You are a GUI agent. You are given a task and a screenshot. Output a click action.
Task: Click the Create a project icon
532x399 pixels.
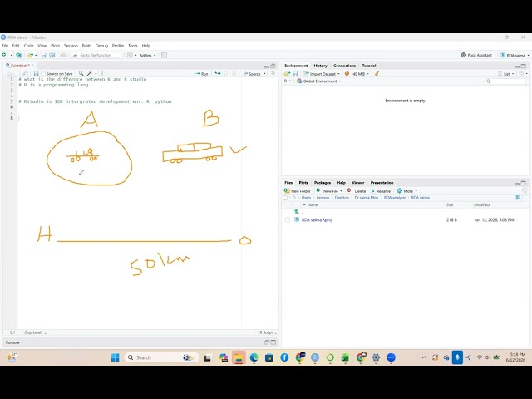(19, 55)
